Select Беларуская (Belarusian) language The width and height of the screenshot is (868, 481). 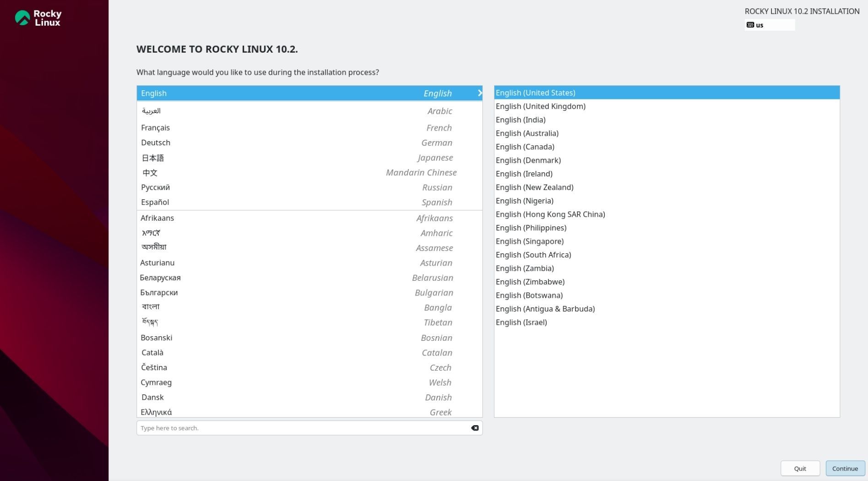(309, 278)
